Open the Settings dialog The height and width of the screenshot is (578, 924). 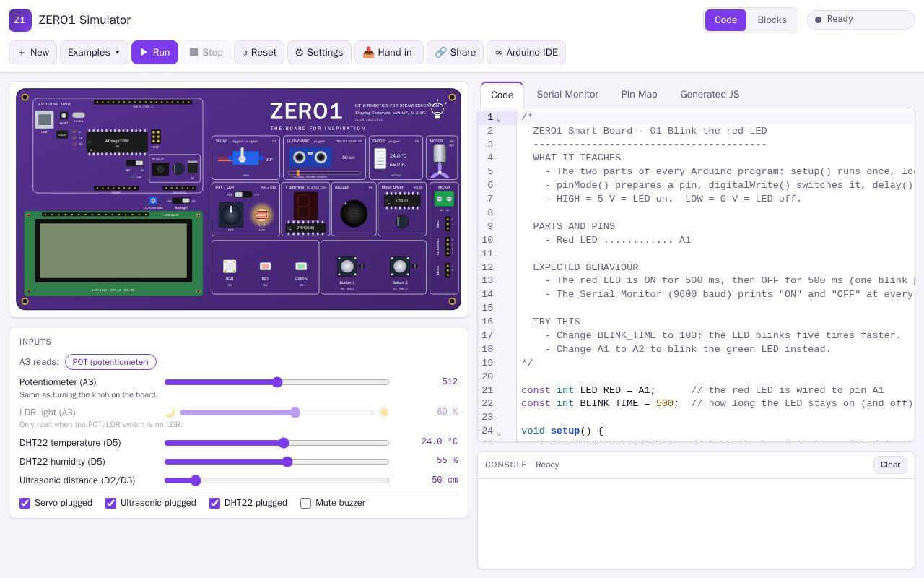tap(319, 52)
